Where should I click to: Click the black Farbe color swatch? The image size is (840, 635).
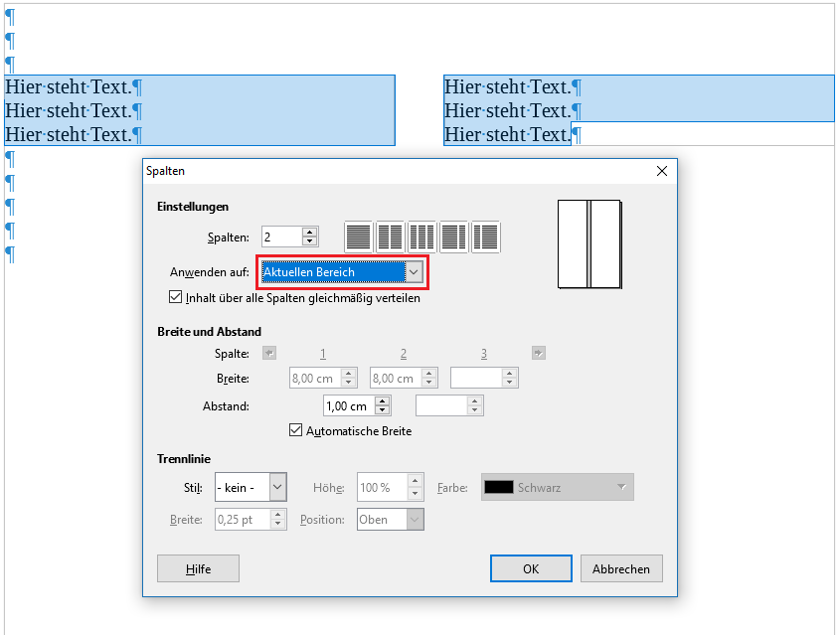pos(499,487)
